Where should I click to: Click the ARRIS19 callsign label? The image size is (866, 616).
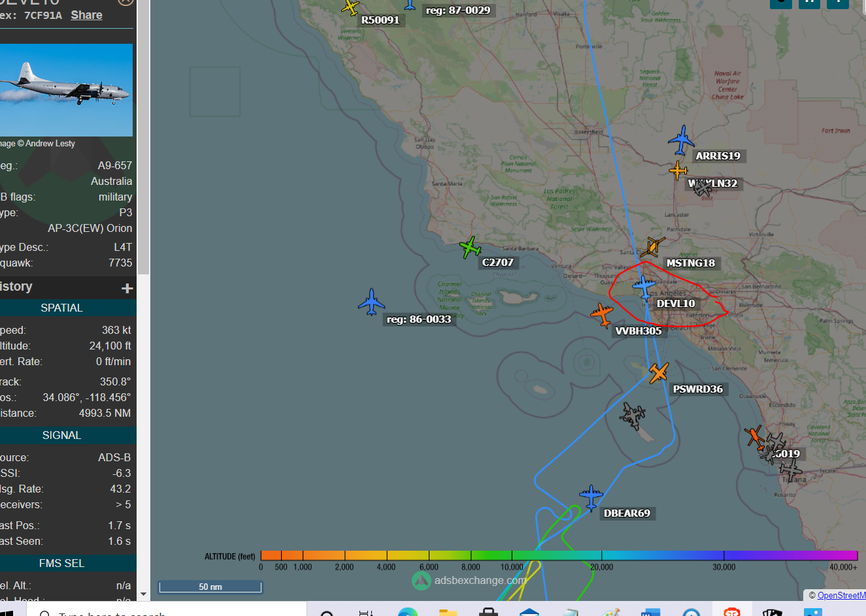[x=718, y=156]
